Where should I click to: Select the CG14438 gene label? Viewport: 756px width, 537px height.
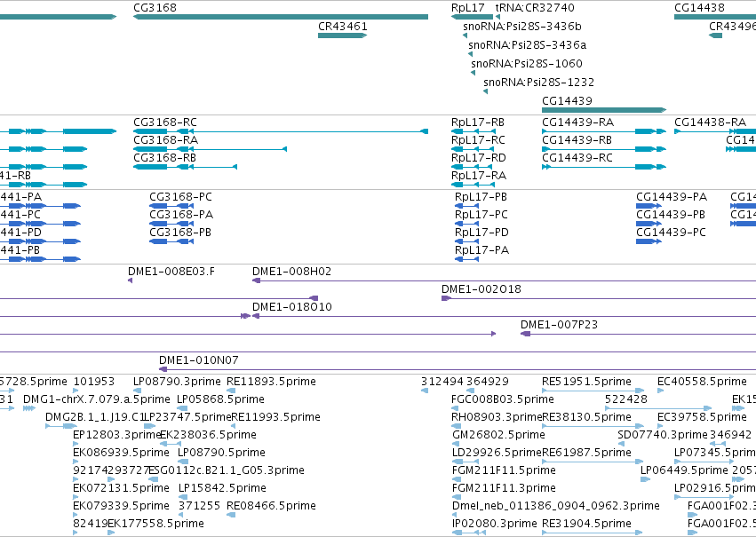(x=699, y=8)
